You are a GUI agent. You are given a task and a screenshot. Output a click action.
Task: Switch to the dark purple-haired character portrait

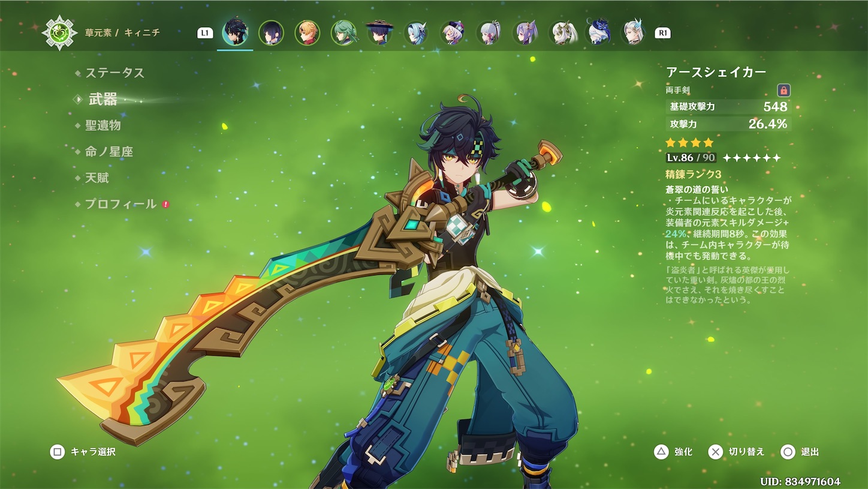tap(271, 32)
